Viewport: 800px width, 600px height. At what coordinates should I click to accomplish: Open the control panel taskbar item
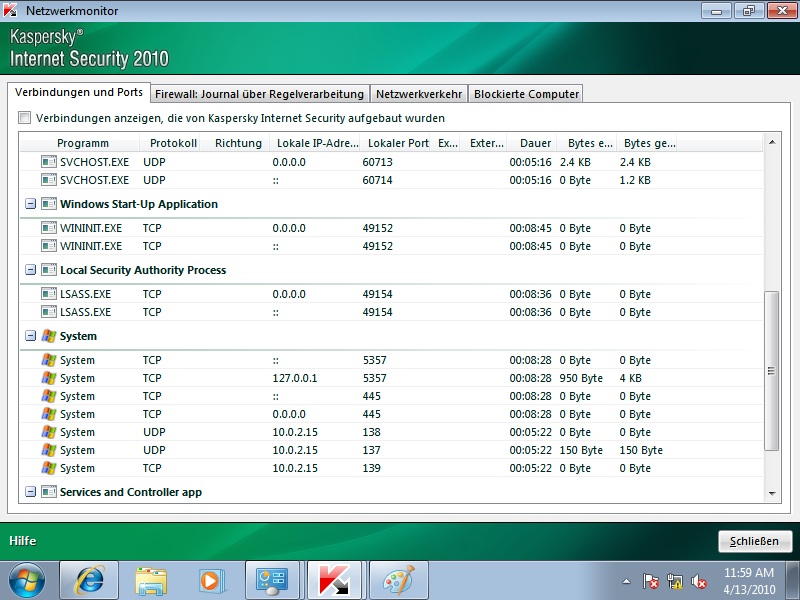[x=272, y=581]
